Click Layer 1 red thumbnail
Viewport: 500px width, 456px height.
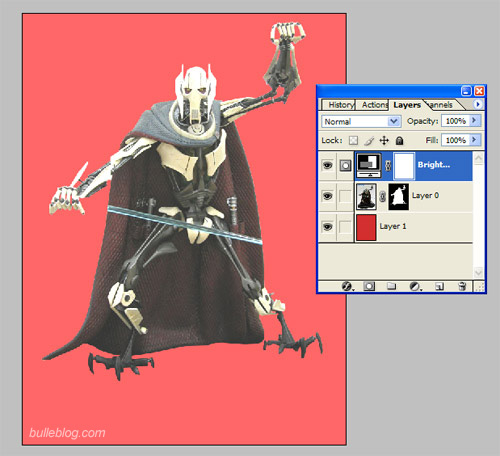[x=366, y=227]
